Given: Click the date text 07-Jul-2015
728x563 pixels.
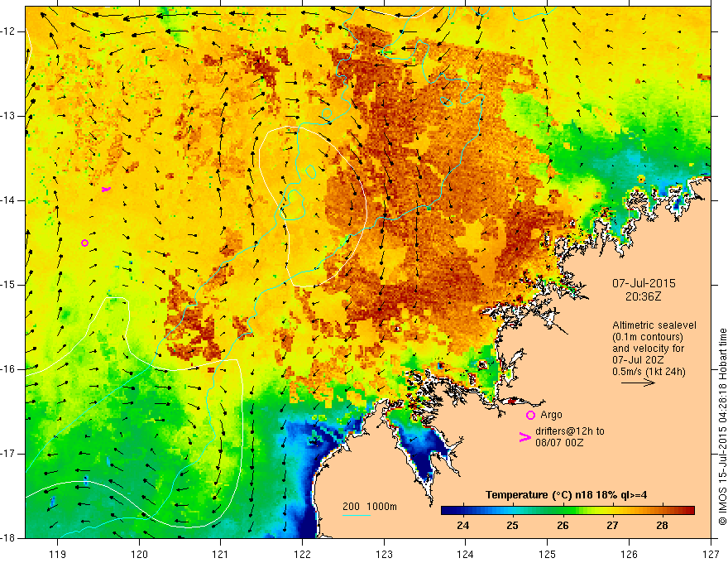Looking at the screenshot, I should [x=644, y=283].
